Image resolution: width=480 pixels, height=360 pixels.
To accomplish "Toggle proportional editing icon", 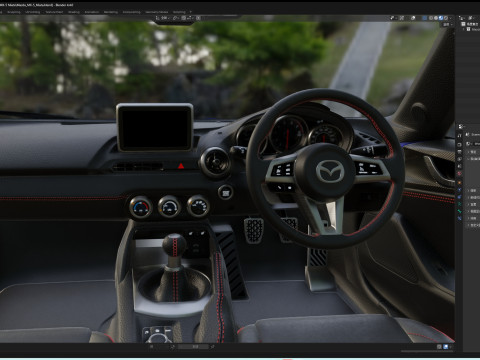I will [198, 18].
